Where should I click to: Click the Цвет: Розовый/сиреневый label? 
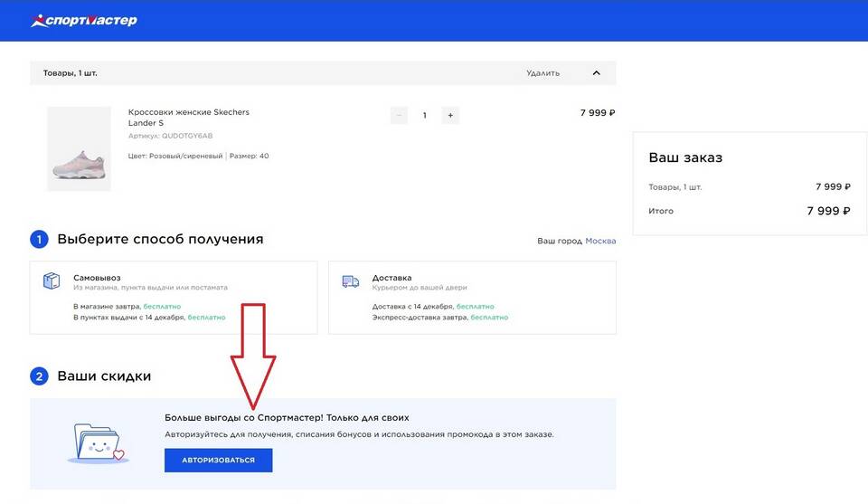tap(175, 157)
